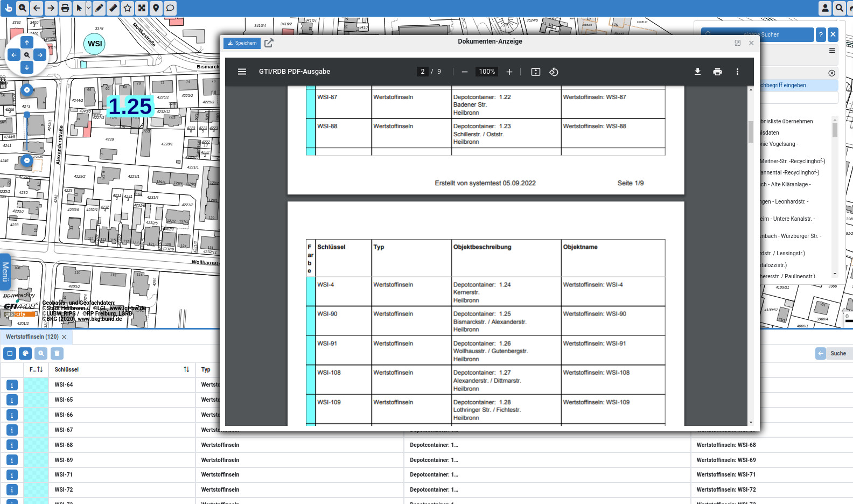853x504 pixels.
Task: Open the side Menü tab
Action: point(5,271)
